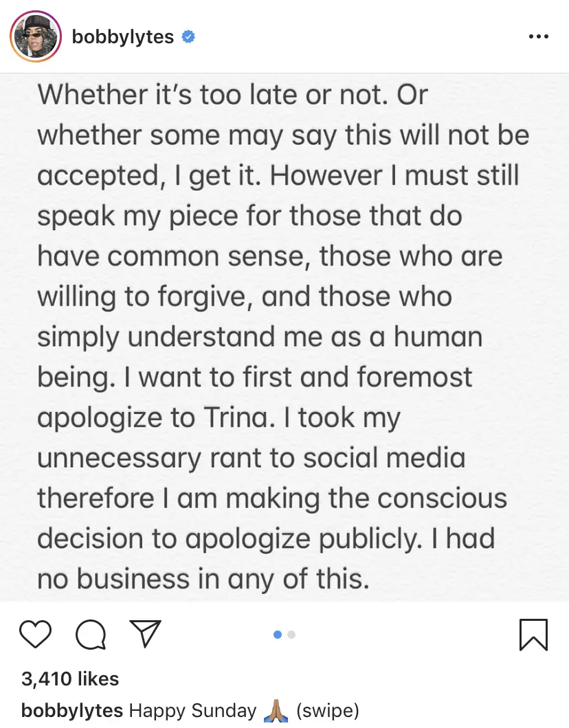This screenshot has height=728, width=569.
Task: Open comments with the speech bubble icon
Action: pos(91,634)
